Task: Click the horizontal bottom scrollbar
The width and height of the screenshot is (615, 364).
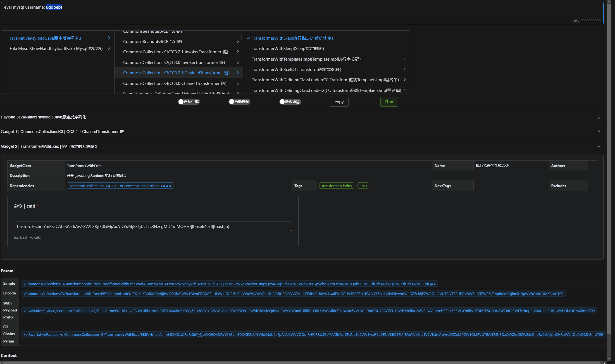Action: point(302,363)
